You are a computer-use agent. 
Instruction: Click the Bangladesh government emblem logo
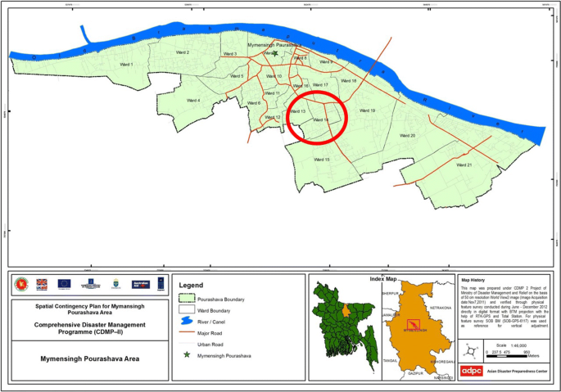[20, 284]
